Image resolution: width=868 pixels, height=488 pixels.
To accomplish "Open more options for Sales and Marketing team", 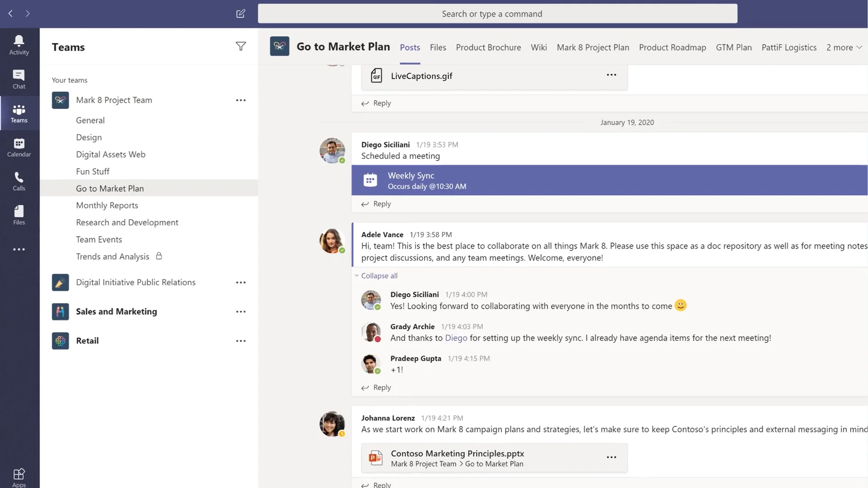I will [x=241, y=312].
